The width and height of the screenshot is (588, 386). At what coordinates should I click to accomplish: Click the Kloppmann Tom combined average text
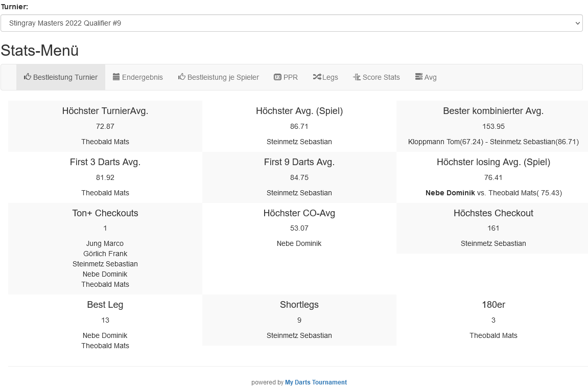447,142
